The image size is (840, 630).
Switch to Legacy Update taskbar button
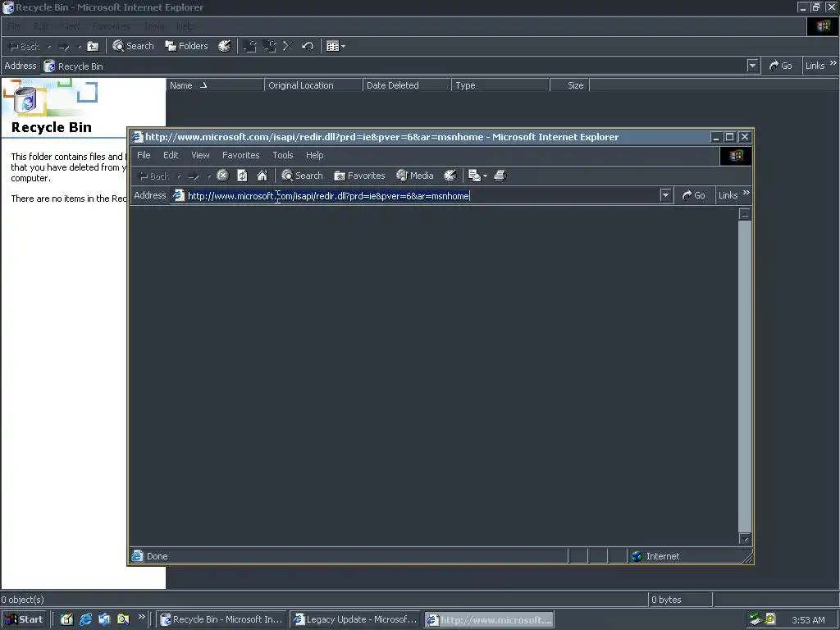pos(356,619)
